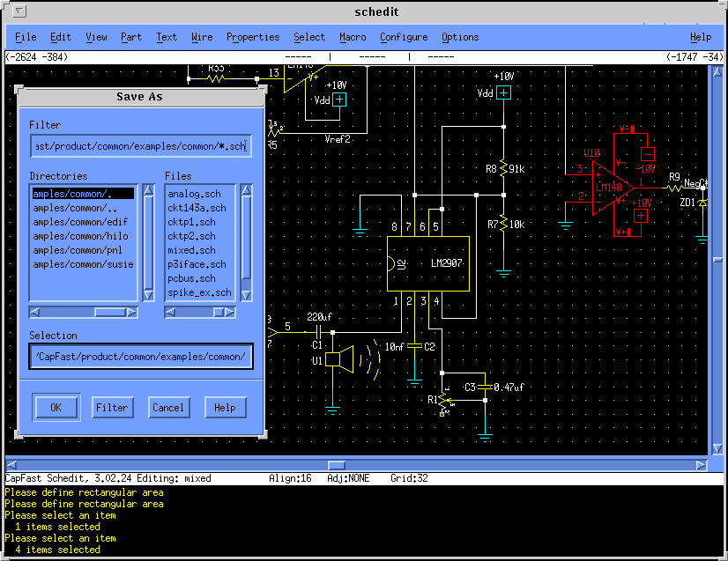The height and width of the screenshot is (561, 728).
Task: Select the Vdd +10V power symbol above R8
Action: pos(503,93)
